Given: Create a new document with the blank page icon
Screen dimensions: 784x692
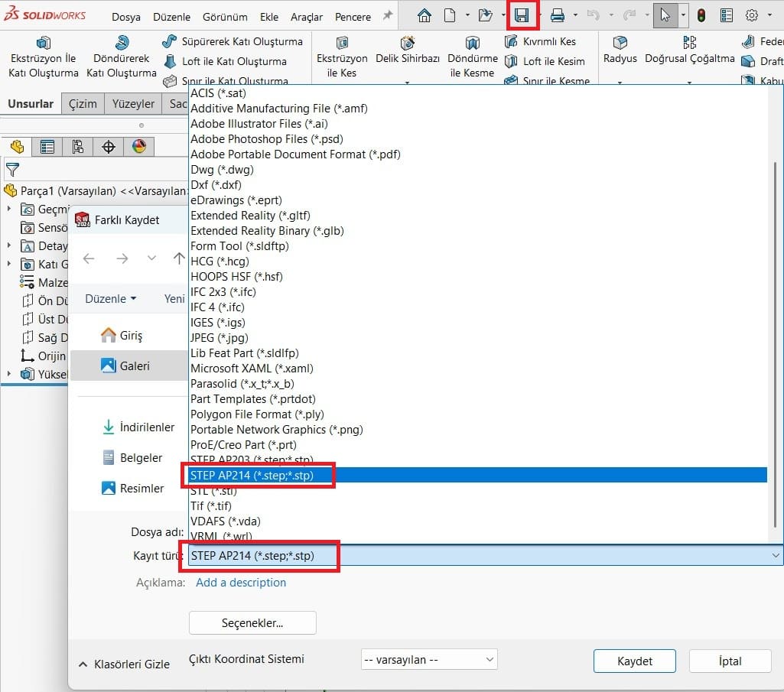Looking at the screenshot, I should click(x=450, y=15).
